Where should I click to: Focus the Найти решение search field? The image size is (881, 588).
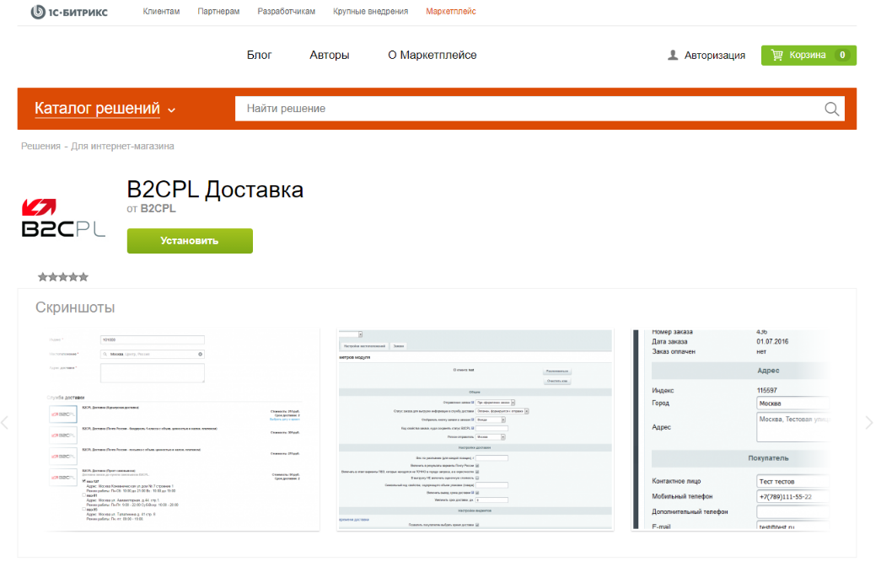pyautogui.click(x=528, y=109)
